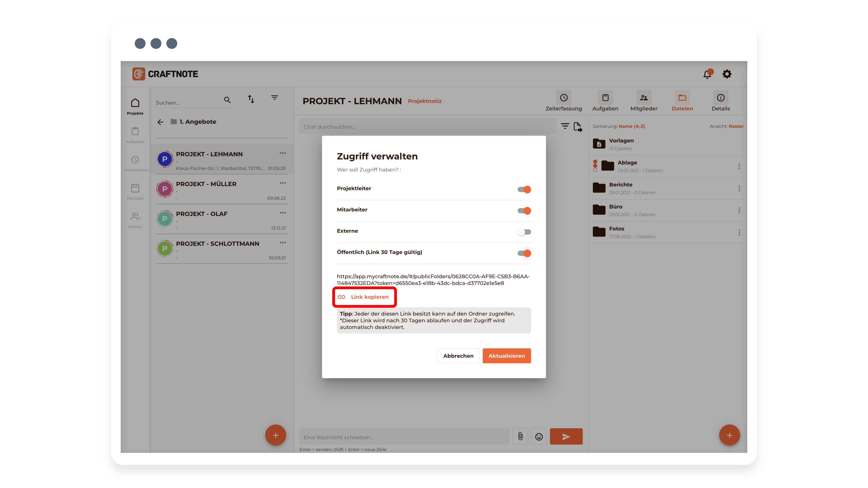The height and width of the screenshot is (488, 868).
Task: Open three-dot menu for Ablage folder
Action: click(739, 166)
